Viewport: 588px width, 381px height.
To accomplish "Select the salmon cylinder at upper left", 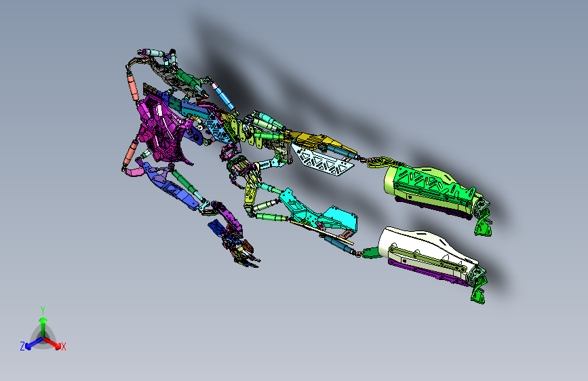I will click(x=133, y=87).
